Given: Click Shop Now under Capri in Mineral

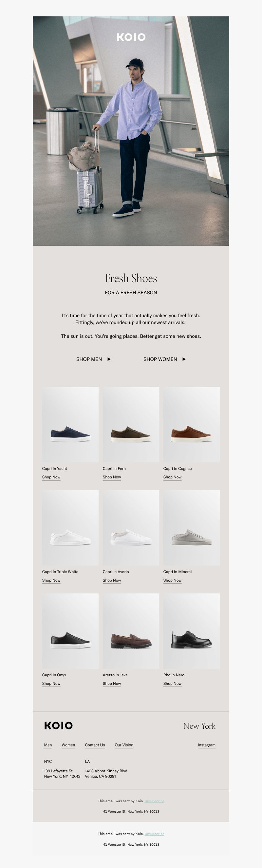Looking at the screenshot, I should point(172,580).
